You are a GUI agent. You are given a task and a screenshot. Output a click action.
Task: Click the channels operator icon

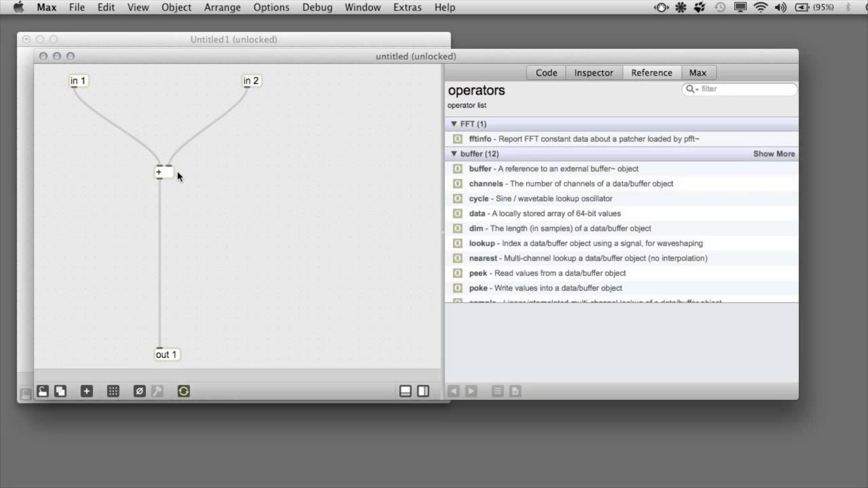pos(458,184)
